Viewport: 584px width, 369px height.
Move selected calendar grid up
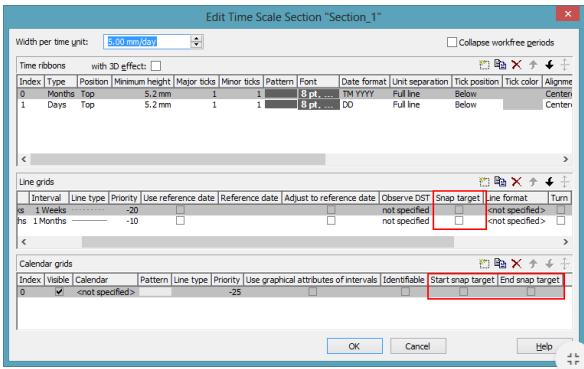533,264
